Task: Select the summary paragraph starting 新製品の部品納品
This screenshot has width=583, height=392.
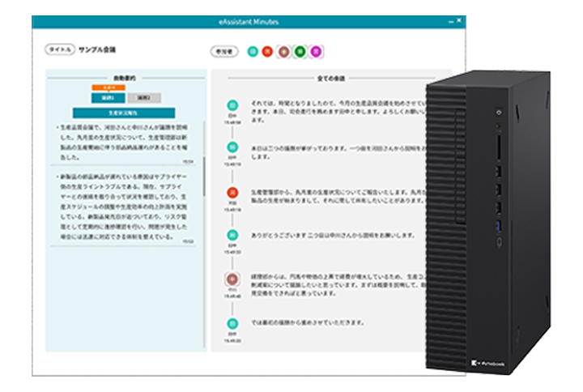Action: coord(123,207)
